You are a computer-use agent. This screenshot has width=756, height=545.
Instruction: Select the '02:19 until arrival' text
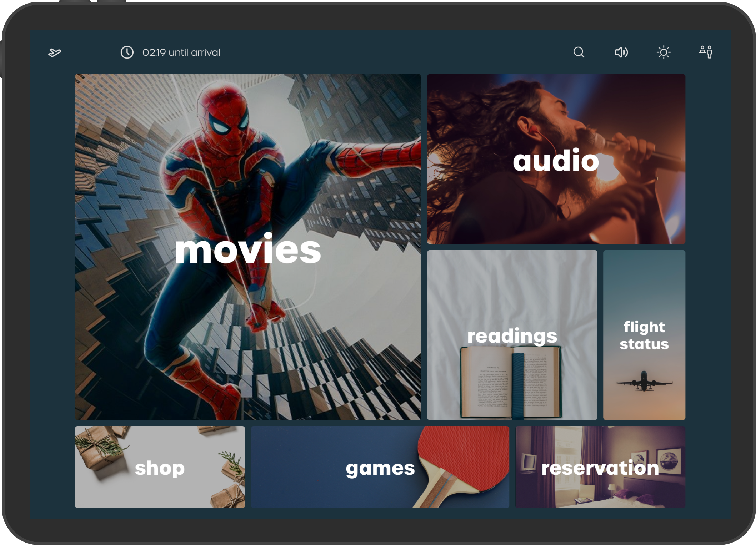pos(181,52)
